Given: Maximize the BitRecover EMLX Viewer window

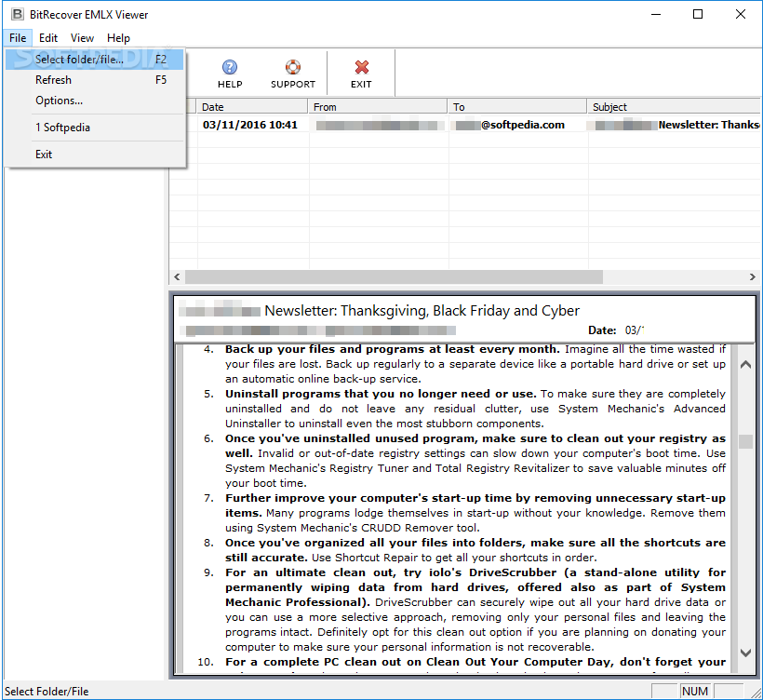Looking at the screenshot, I should pyautogui.click(x=698, y=14).
